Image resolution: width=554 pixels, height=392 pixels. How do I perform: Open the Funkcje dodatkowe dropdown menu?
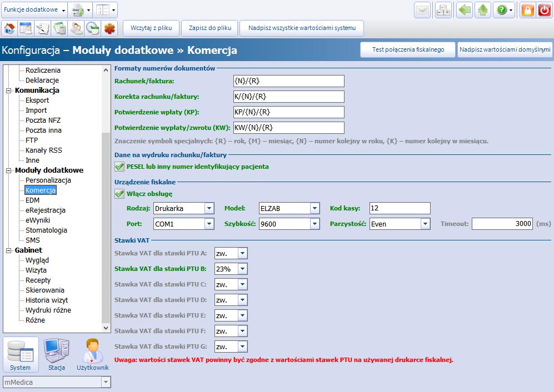pos(34,10)
